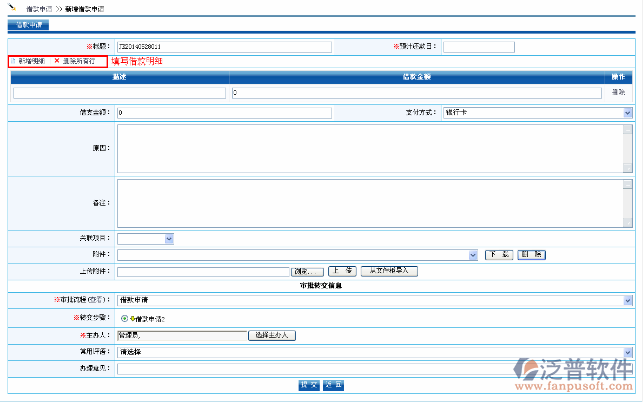Select the 借款申请 approval flow radio button
Viewport: 643px width, 402px height.
[x=123, y=318]
